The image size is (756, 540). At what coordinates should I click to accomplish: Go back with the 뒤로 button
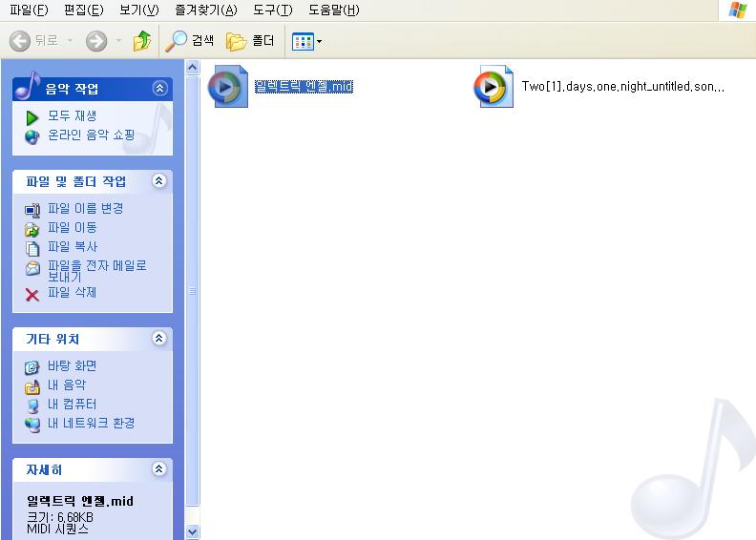click(33, 41)
